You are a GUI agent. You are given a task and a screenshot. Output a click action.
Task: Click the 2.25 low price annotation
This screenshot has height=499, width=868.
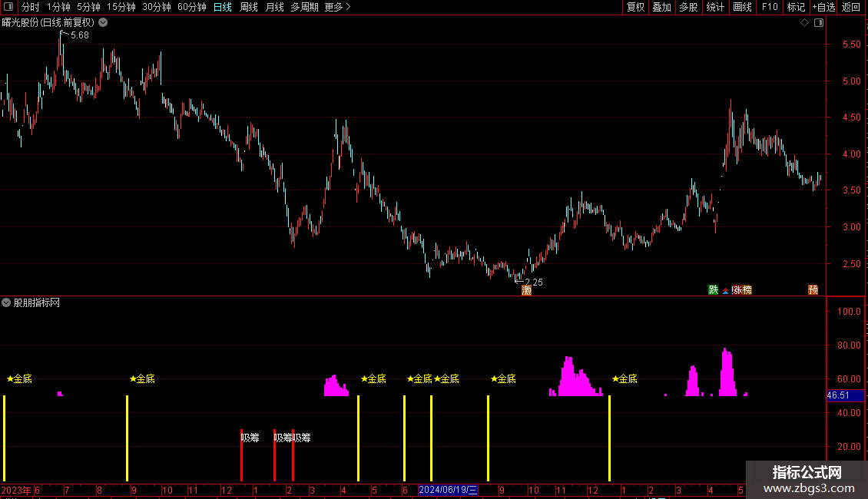534,283
